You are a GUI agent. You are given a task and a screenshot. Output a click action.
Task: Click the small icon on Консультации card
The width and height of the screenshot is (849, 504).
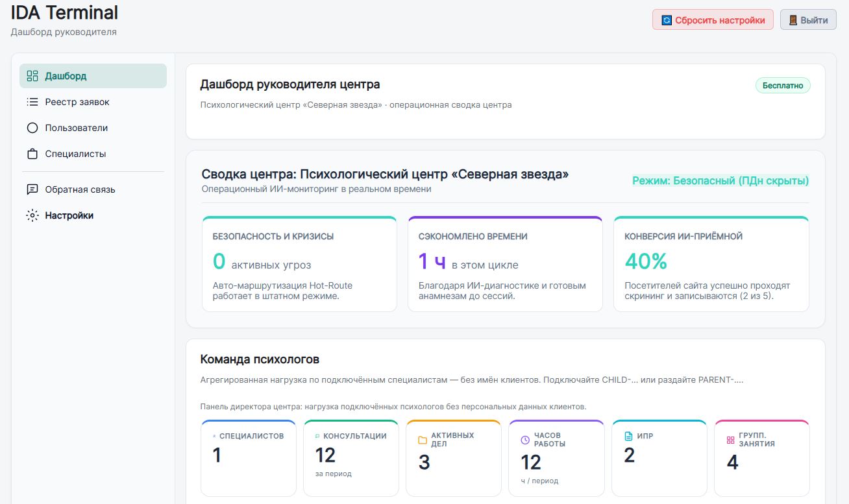click(317, 436)
